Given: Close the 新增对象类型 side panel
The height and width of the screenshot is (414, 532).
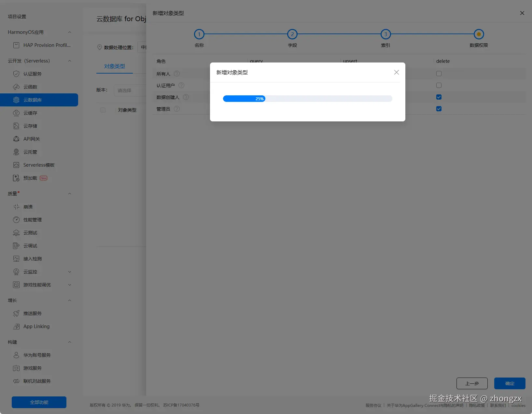Looking at the screenshot, I should 522,13.
